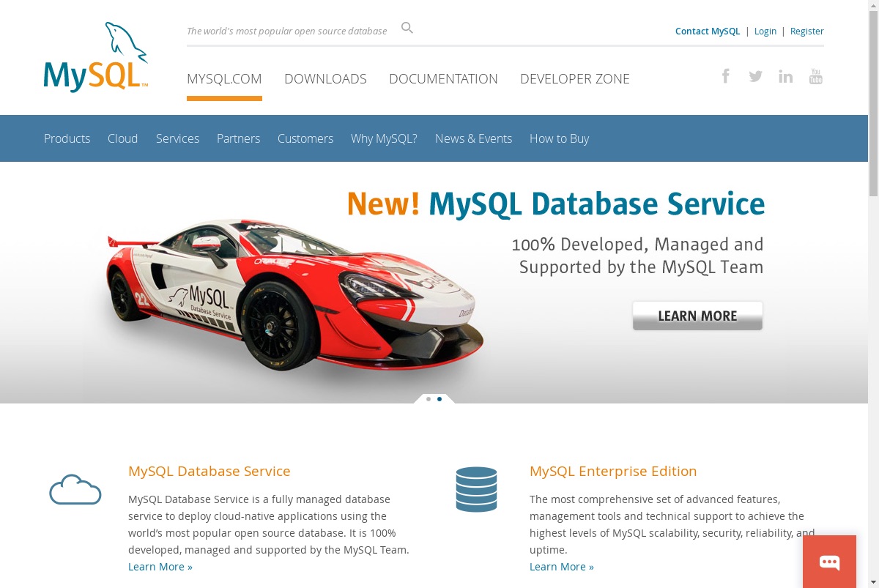Open the MySQL Twitter icon
Screen dimensions: 879x588
coord(755,76)
